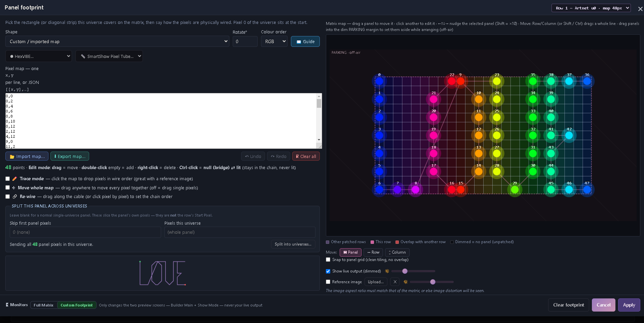Click the Guide button
Screen dimensions: 644x323
click(305, 41)
